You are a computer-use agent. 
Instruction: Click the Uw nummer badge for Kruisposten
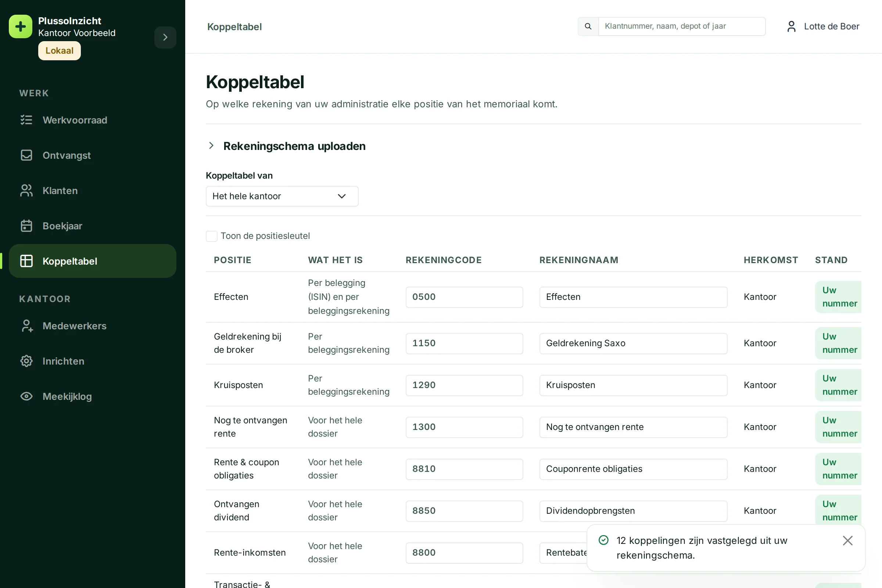click(x=839, y=385)
